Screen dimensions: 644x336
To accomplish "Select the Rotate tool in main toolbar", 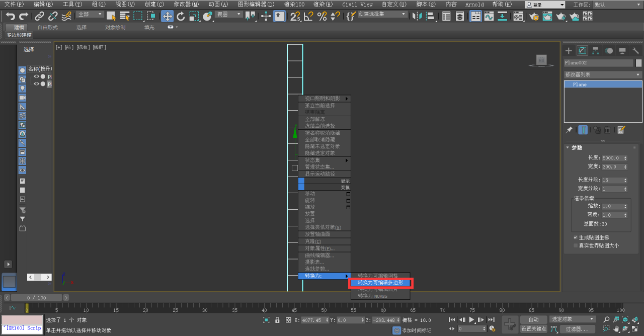I will click(181, 16).
